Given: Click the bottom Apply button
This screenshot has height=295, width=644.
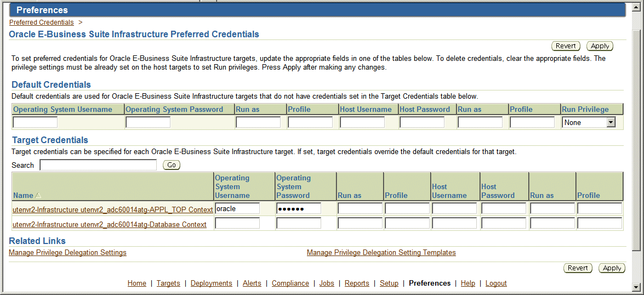Looking at the screenshot, I should coord(612,268).
